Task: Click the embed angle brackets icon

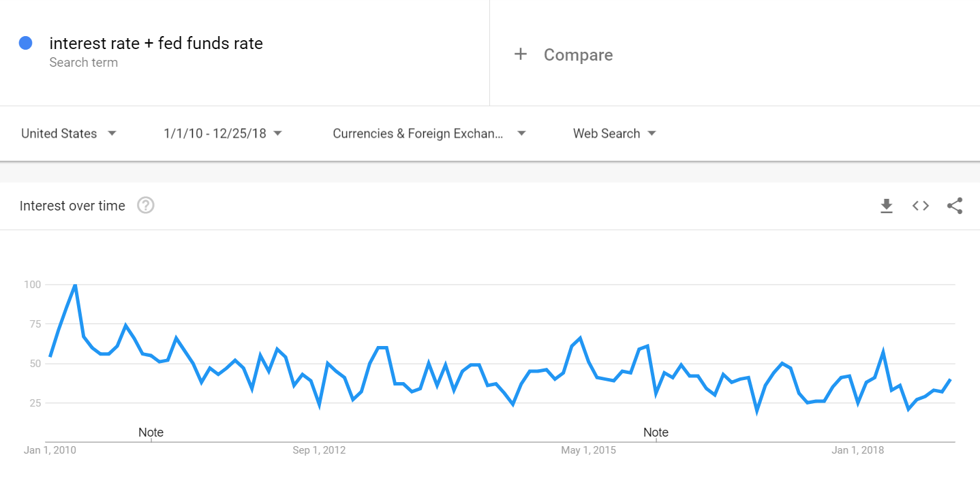Action: pos(920,206)
